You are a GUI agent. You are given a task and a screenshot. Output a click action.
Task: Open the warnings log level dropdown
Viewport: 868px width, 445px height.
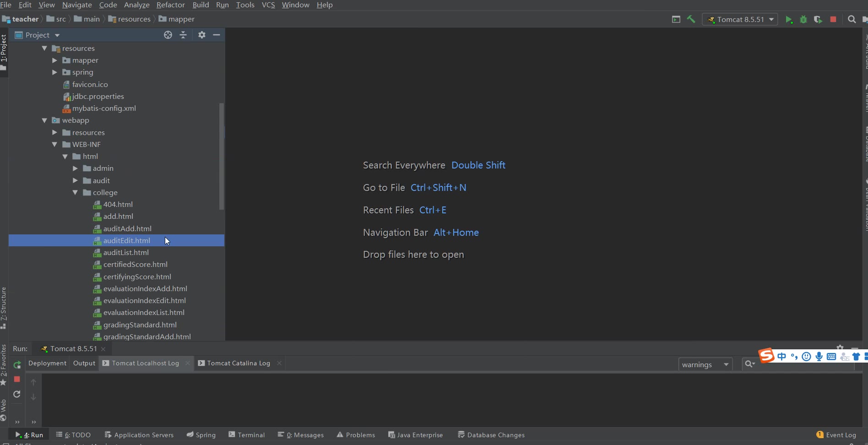pyautogui.click(x=705, y=364)
